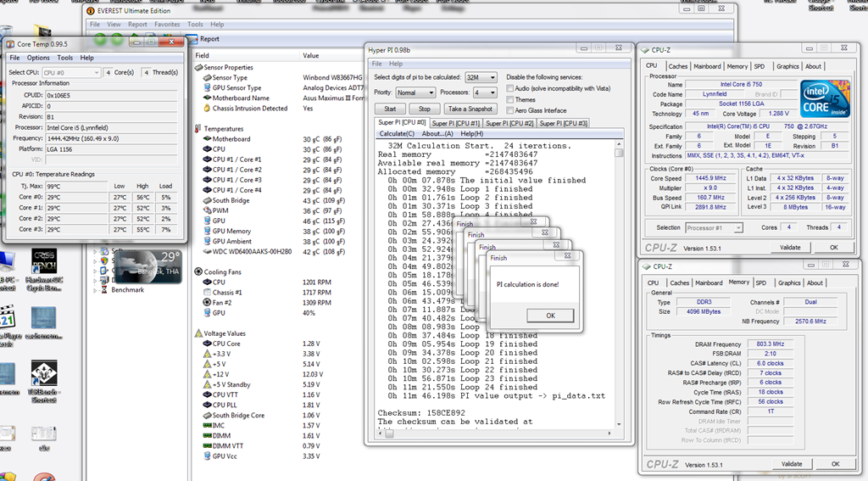The width and height of the screenshot is (868, 481).
Task: Open the Mainboard tab in upper CPU-Z
Action: pos(707,66)
